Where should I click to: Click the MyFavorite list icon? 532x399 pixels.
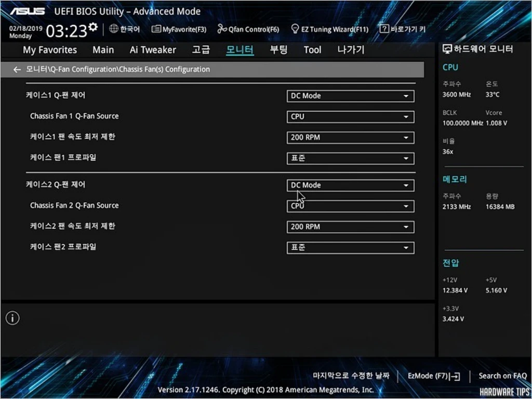click(x=156, y=29)
